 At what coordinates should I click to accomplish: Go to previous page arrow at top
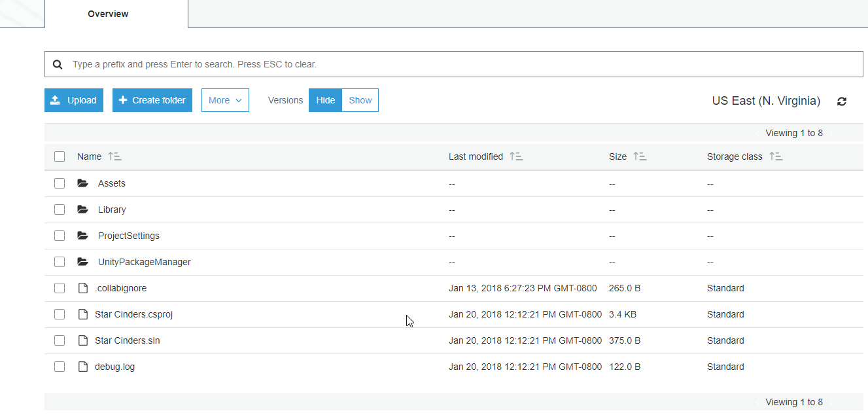point(758,133)
